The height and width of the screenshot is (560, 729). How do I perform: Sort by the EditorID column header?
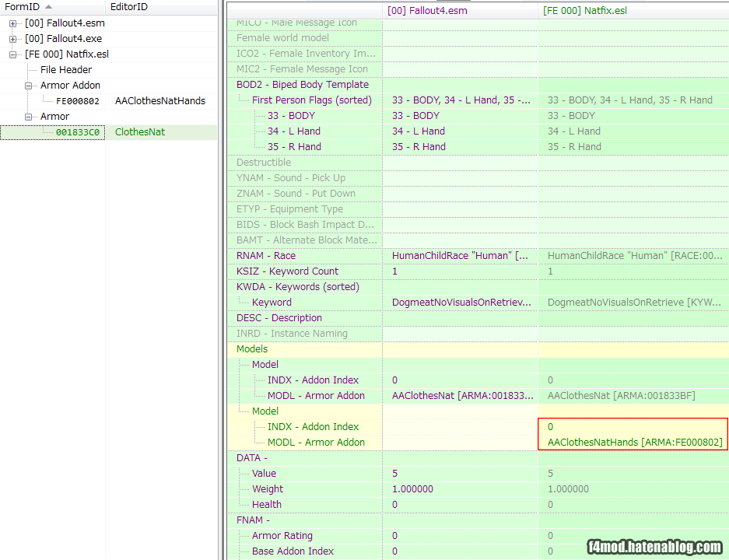point(161,7)
